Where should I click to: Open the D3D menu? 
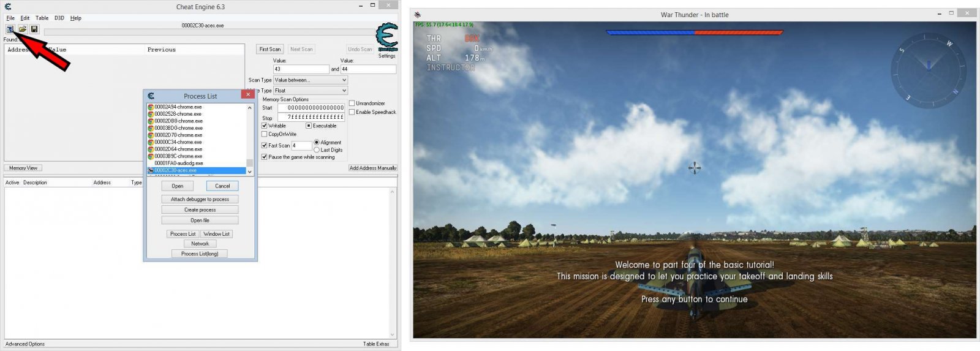point(59,18)
